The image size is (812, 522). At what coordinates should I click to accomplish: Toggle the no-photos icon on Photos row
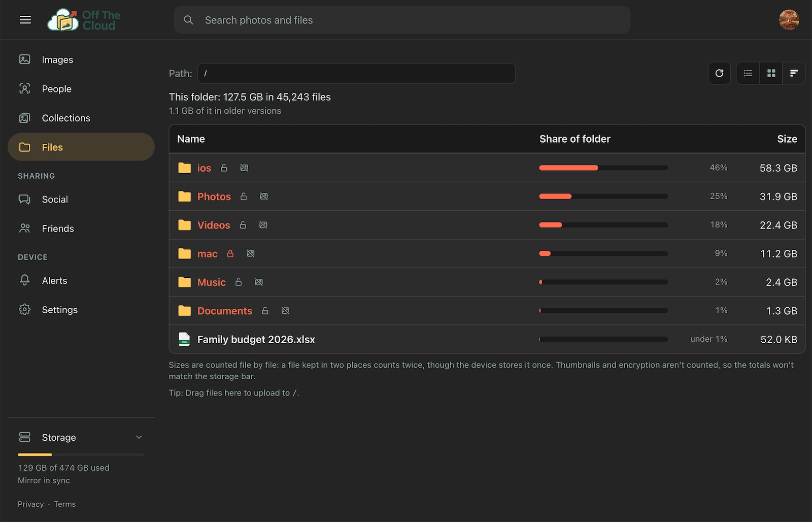pos(264,196)
